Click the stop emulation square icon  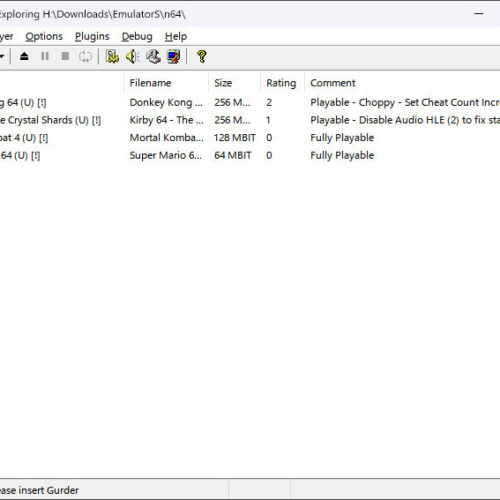point(65,56)
